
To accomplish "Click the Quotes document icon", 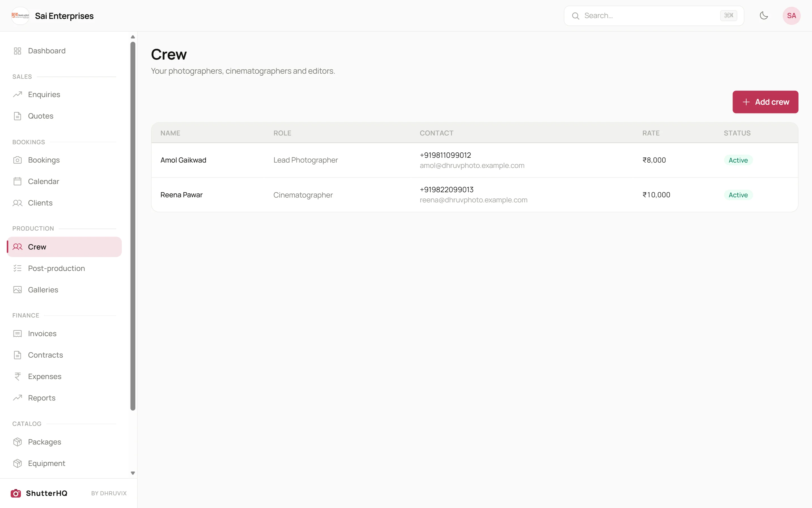I will click(17, 116).
